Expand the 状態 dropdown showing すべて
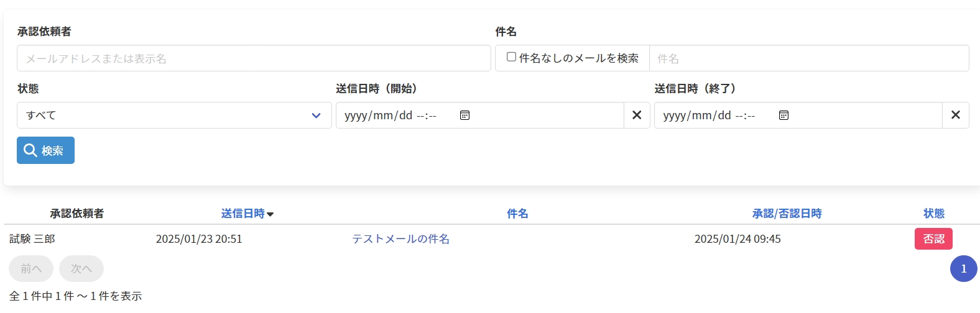980x313 pixels. click(174, 116)
